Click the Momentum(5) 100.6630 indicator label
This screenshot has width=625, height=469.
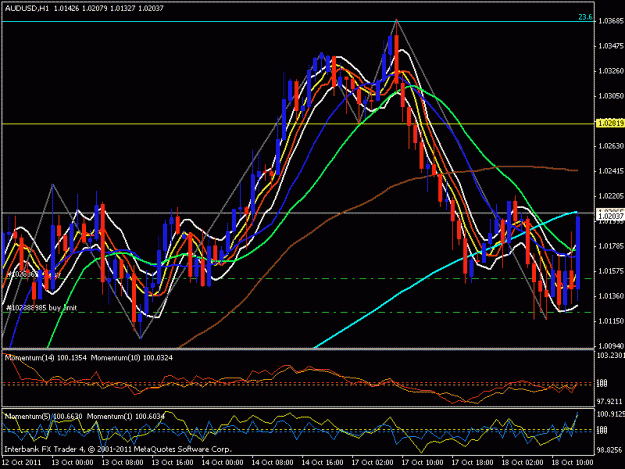pos(43,416)
